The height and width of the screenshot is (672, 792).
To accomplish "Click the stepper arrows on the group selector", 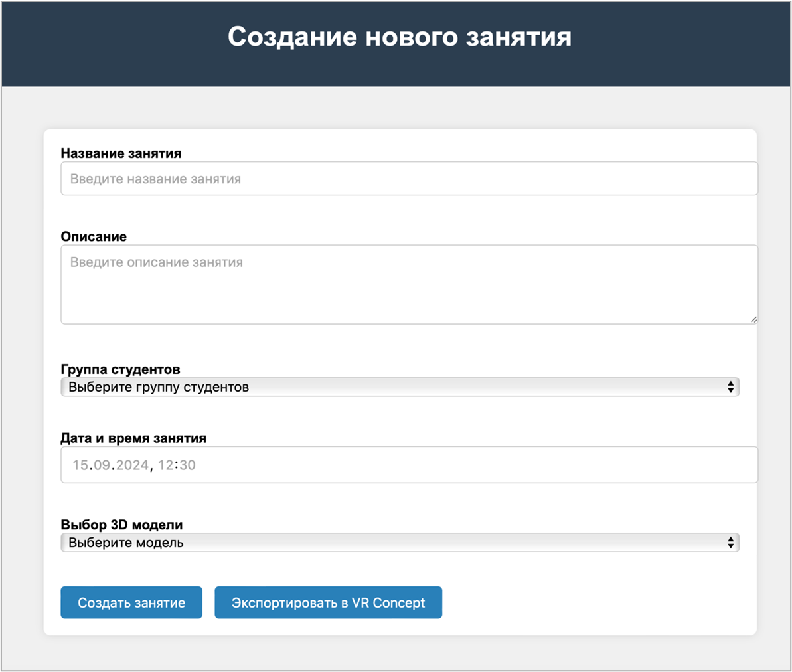I will (x=732, y=387).
